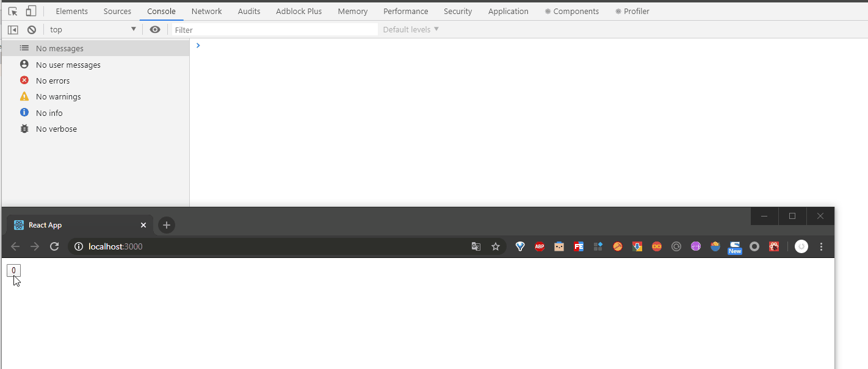Open the Network tab
Viewport: 868px width, 369px height.
click(207, 11)
